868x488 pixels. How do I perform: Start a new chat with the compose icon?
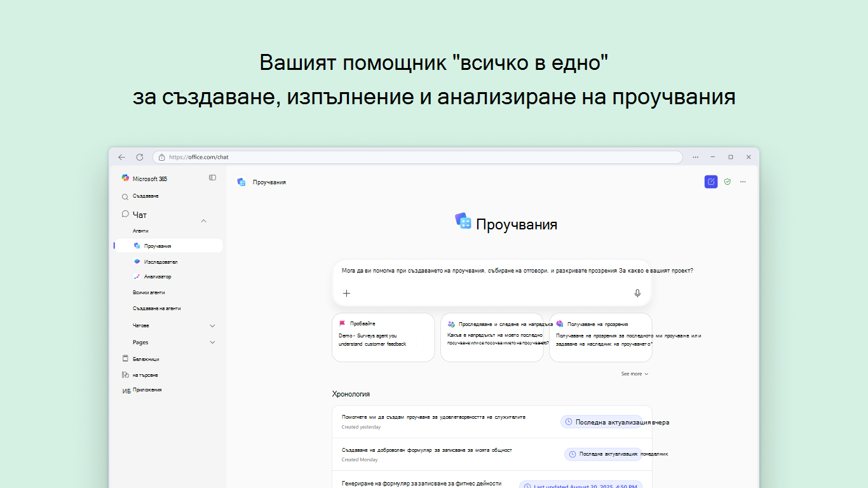tap(711, 182)
